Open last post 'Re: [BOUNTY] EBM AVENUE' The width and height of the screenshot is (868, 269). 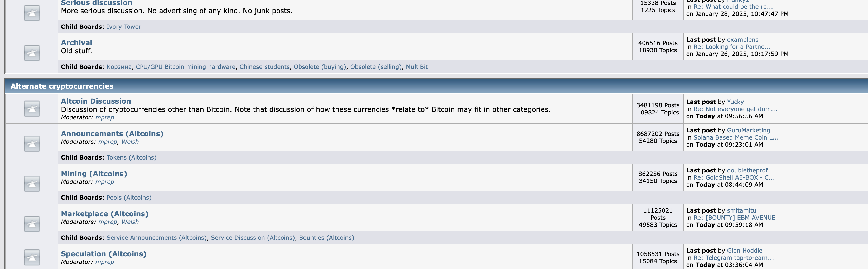pyautogui.click(x=734, y=218)
